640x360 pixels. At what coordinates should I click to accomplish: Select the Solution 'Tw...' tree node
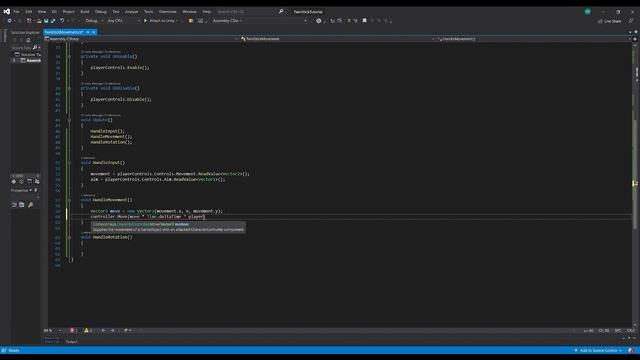point(29,54)
